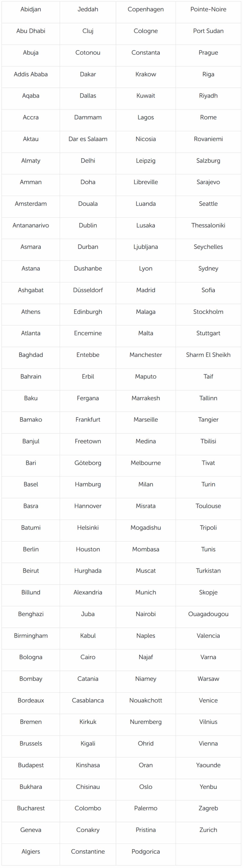Screen dimensions: 243x868
Task: Click the Addis Ababa entry
Action: [x=31, y=74]
